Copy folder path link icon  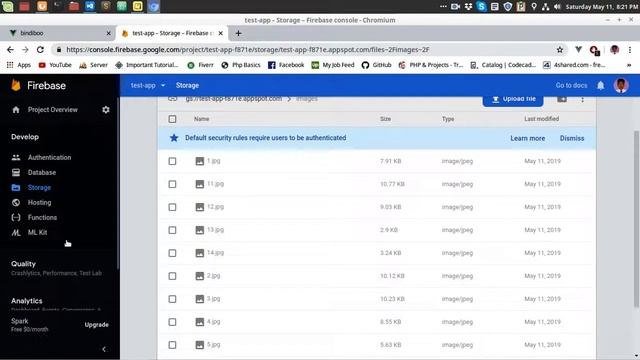coord(172,99)
